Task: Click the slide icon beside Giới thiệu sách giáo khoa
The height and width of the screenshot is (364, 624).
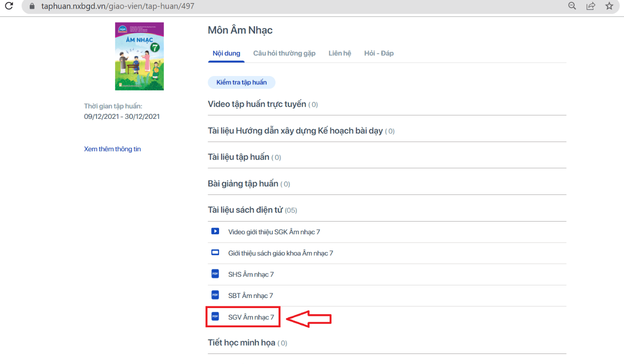Action: [x=215, y=253]
